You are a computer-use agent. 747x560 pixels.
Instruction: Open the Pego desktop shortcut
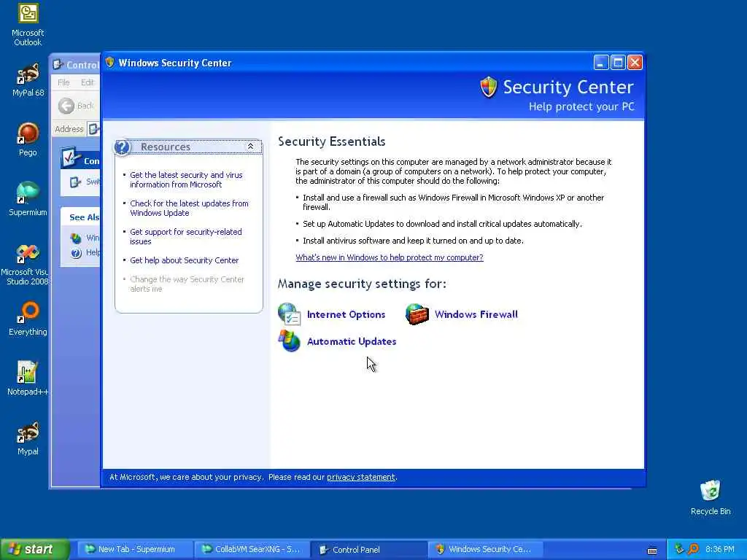pos(28,139)
